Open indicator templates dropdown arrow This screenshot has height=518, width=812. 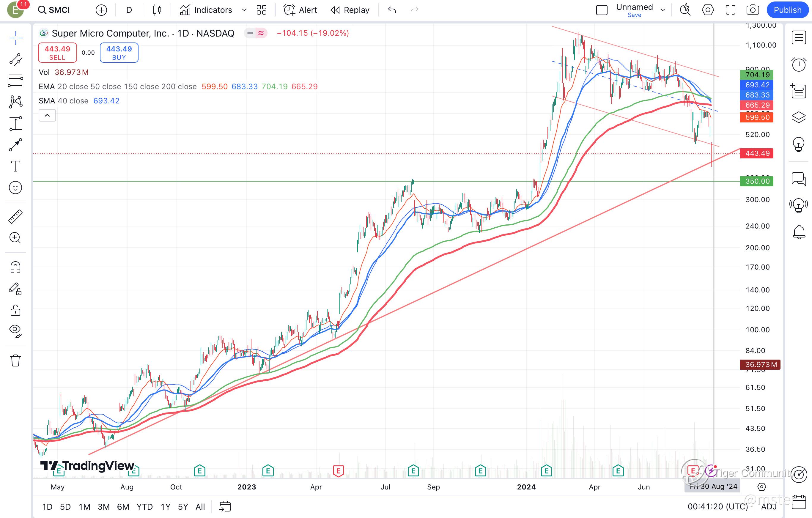244,10
